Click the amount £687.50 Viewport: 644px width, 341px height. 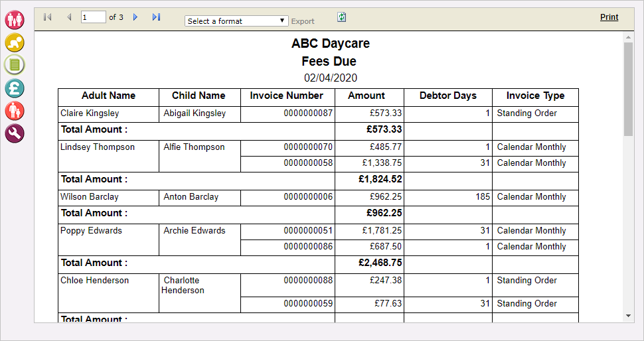tap(386, 247)
